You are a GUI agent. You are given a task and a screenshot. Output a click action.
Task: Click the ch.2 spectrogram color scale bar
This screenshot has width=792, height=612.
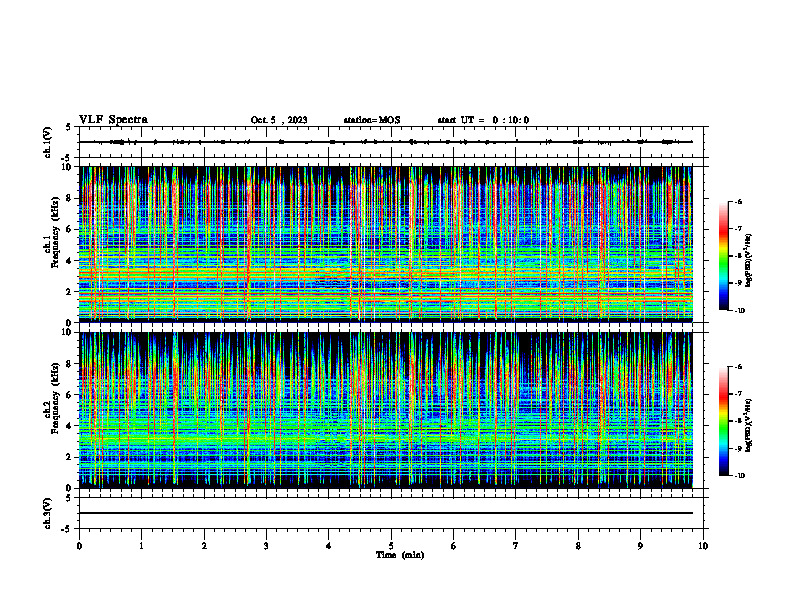[x=724, y=421]
